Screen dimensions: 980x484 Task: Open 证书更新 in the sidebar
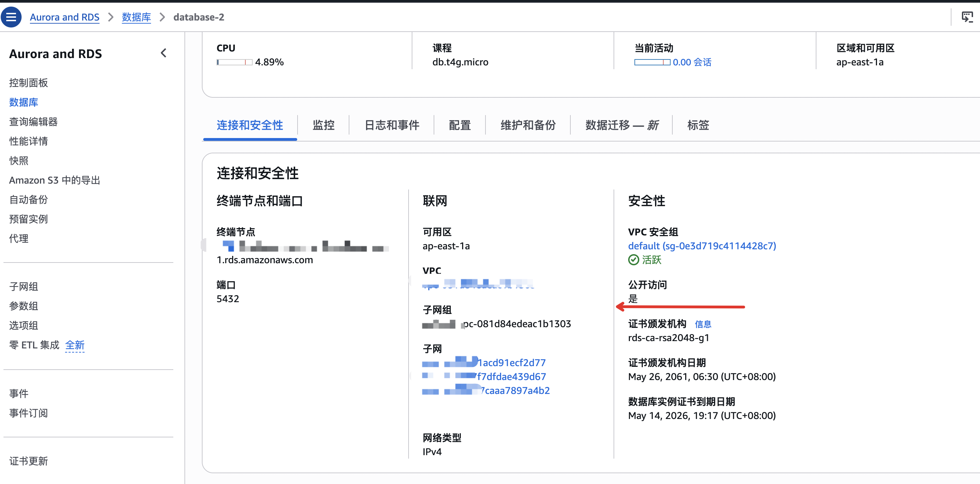click(x=29, y=461)
